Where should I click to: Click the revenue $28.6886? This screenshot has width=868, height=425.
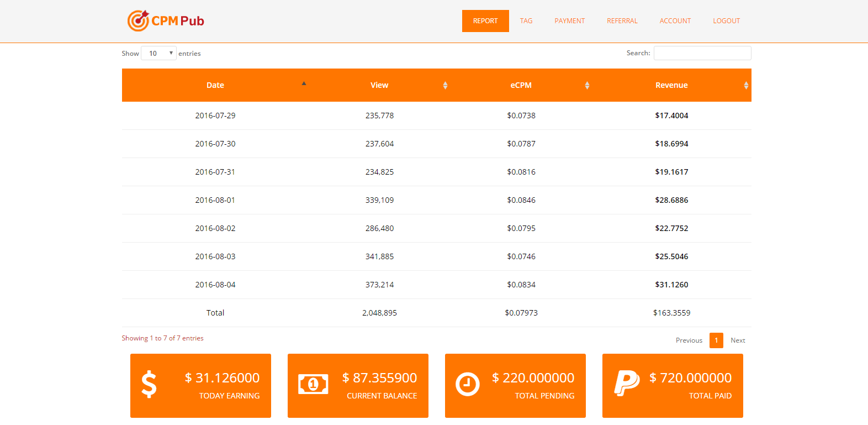[671, 200]
